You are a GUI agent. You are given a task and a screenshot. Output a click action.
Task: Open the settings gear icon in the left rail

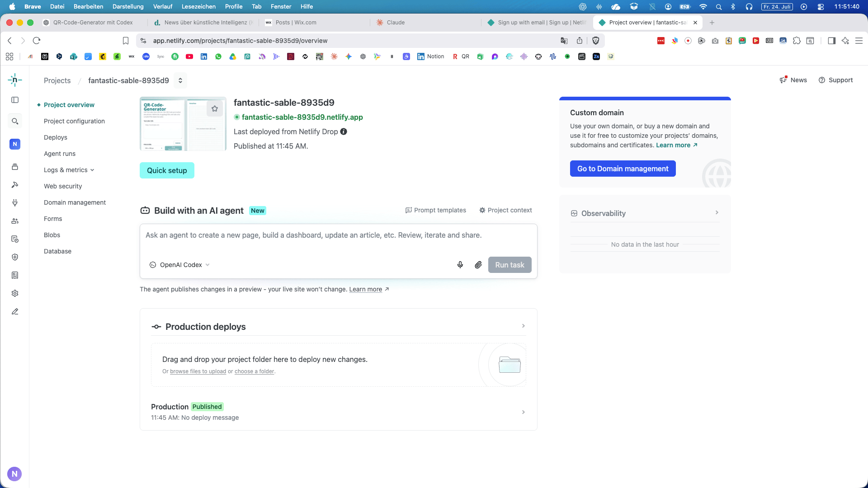(x=15, y=293)
